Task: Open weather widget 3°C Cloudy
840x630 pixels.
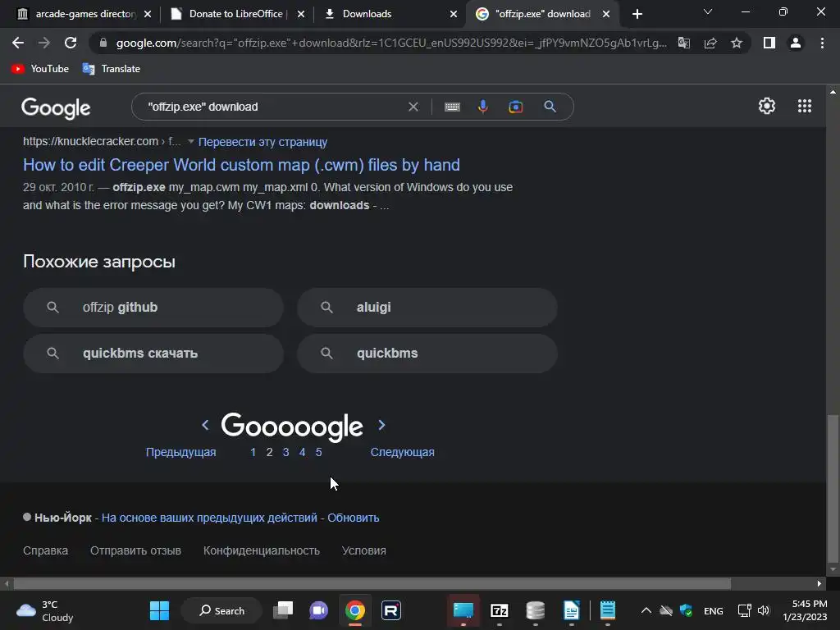Action: coord(44,610)
